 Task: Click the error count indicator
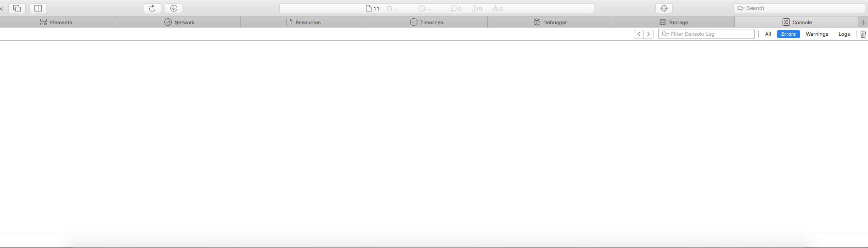coord(477,9)
